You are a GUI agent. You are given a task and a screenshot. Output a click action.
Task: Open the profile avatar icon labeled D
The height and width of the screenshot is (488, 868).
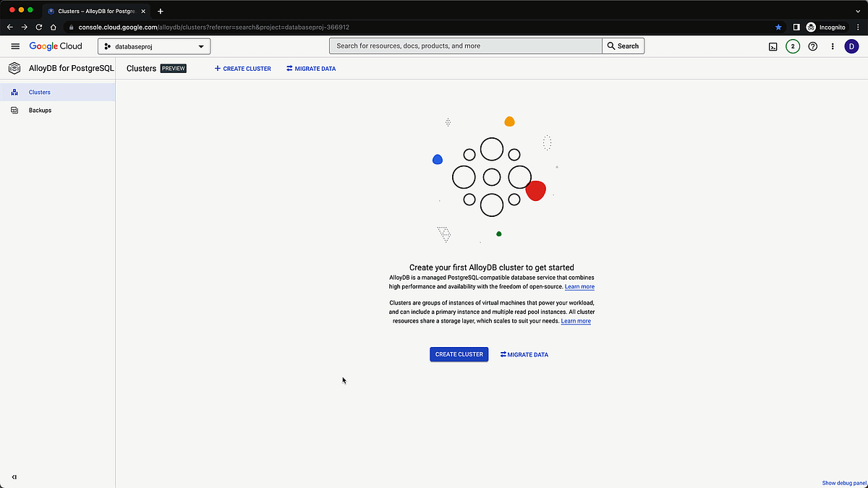pyautogui.click(x=851, y=46)
